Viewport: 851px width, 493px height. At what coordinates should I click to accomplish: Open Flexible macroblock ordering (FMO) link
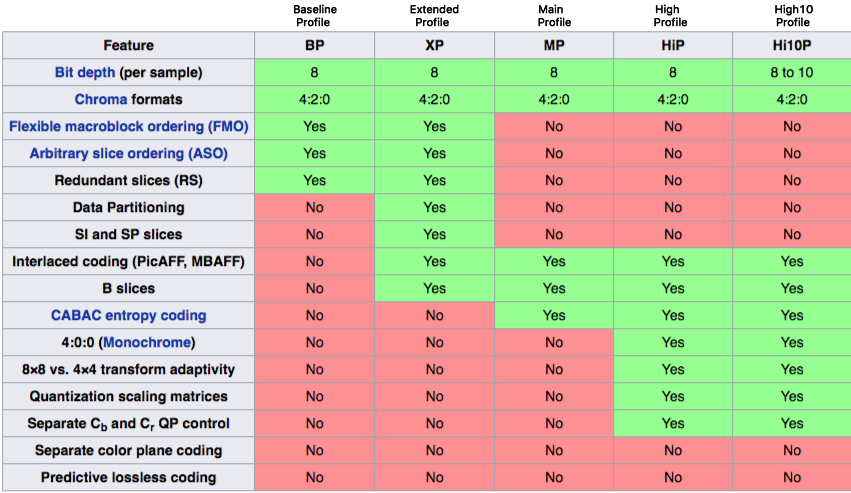click(x=128, y=126)
